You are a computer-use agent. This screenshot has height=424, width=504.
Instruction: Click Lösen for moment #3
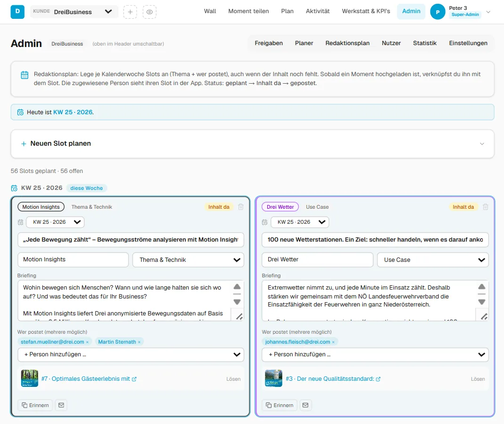478,379
